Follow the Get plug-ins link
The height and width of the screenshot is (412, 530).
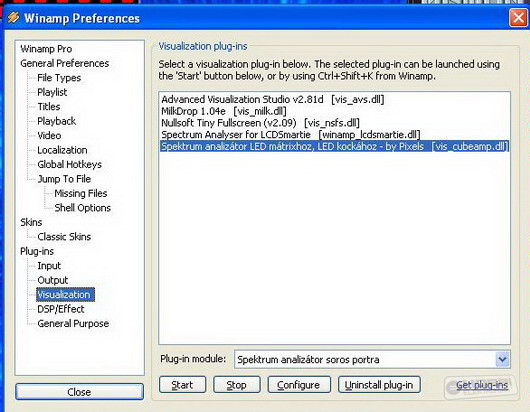tap(482, 385)
